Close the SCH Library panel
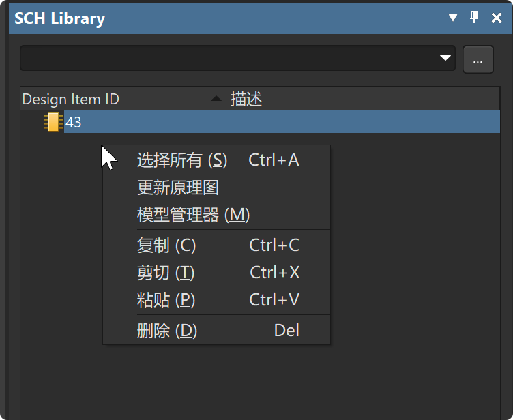Screen dimensions: 513x420 pos(497,18)
